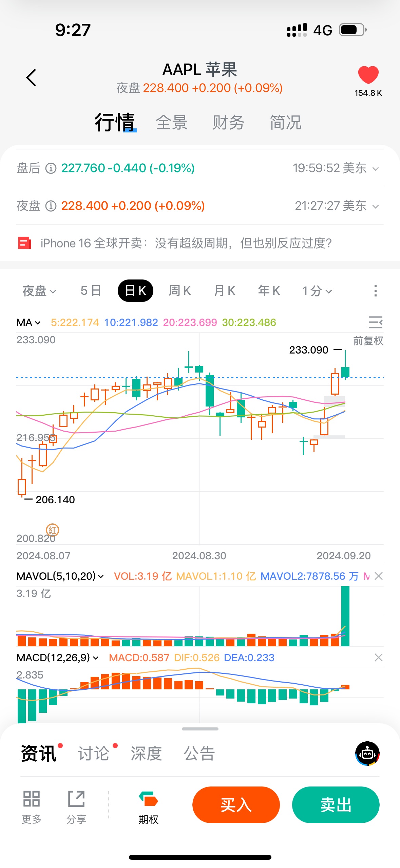Open the AI assistant robot icon
400x868 pixels.
click(x=367, y=754)
